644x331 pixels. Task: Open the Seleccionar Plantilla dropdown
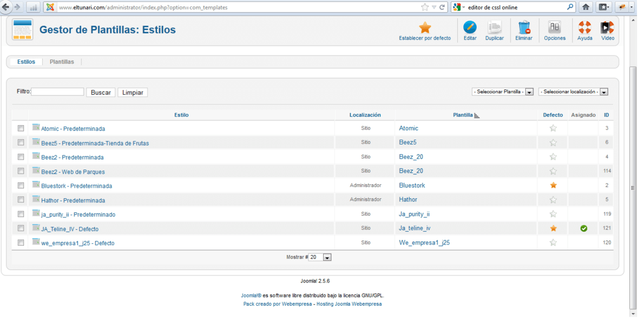click(x=502, y=92)
